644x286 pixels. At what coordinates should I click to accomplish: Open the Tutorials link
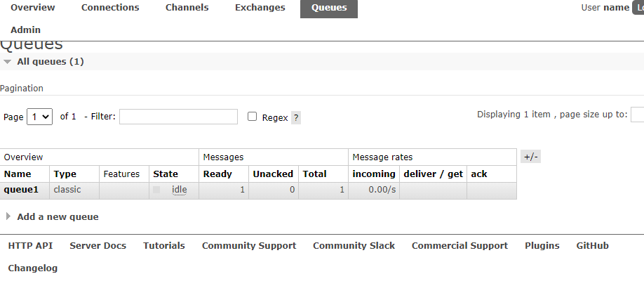164,246
